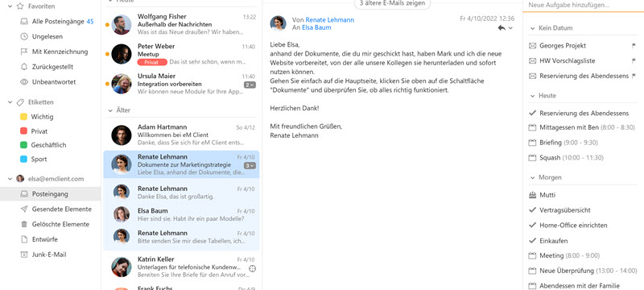
Task: Click the HW Vorschlagsliste envelope icon
Action: [533, 60]
